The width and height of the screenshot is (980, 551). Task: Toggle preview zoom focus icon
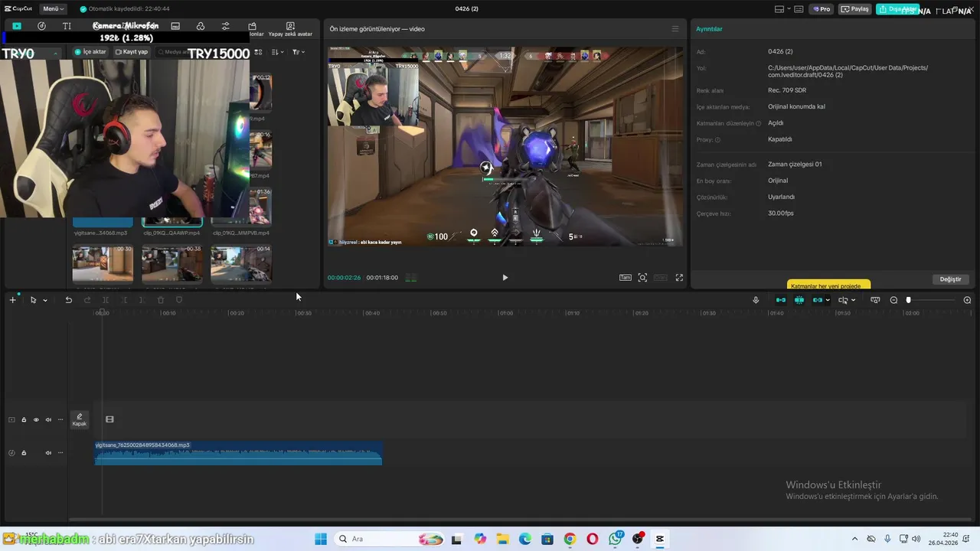click(x=642, y=278)
